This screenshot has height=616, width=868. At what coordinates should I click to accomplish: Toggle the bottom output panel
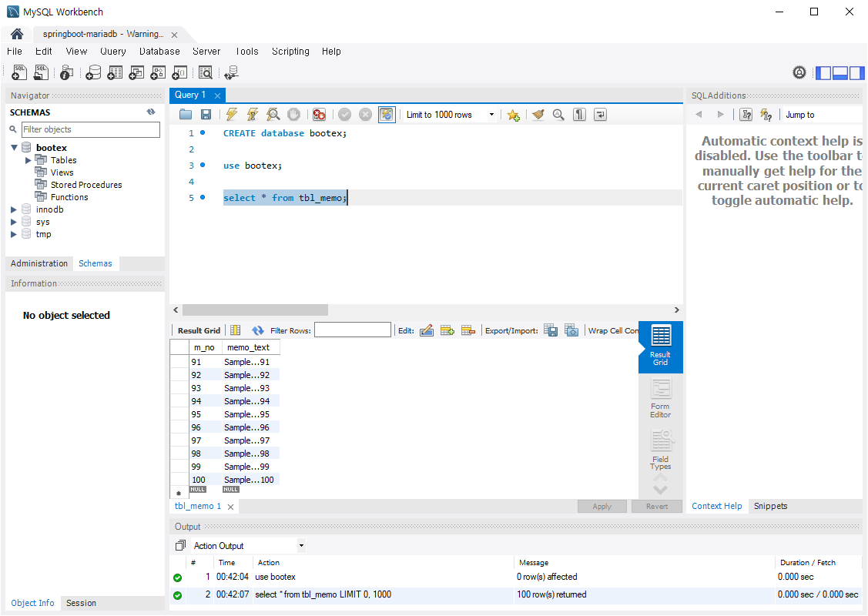pyautogui.click(x=840, y=72)
